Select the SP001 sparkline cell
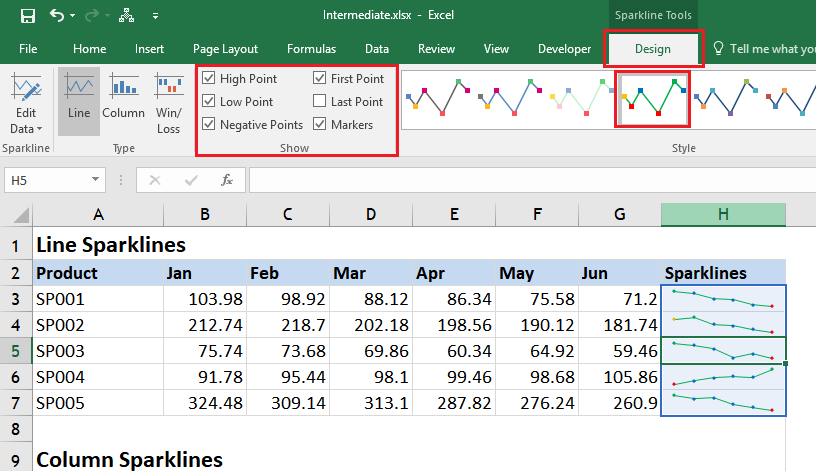Screen dimensions: 816x471 723,299
